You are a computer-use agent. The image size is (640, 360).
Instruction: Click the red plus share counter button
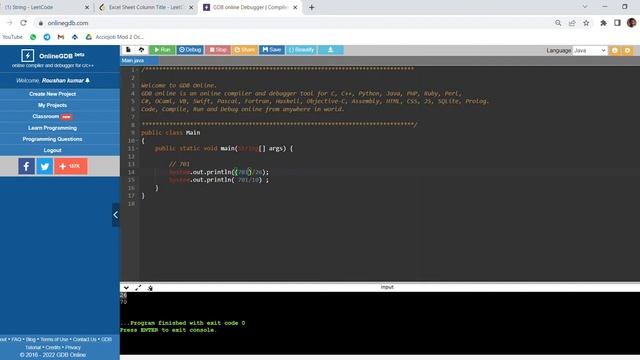pos(71,166)
